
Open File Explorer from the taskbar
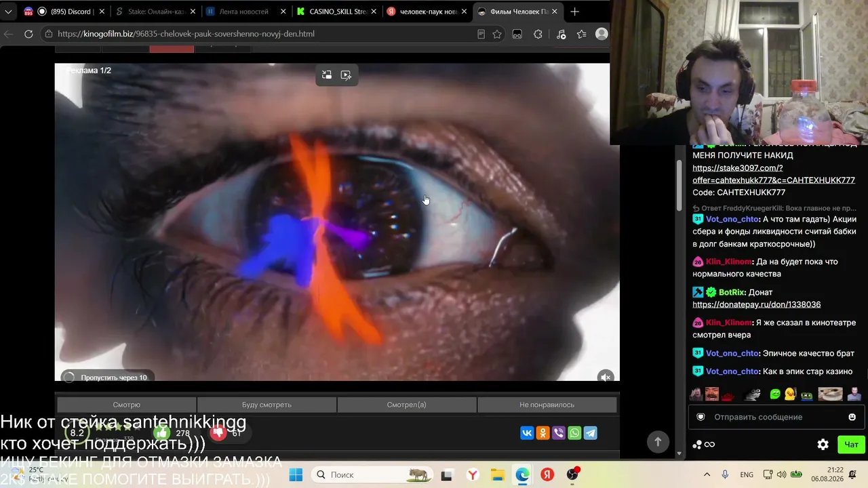[498, 475]
